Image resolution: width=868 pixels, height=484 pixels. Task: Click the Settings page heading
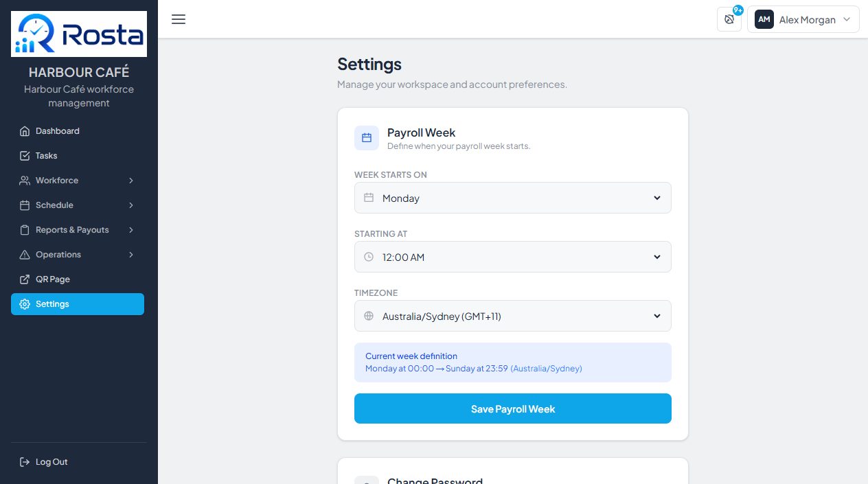[x=369, y=64]
